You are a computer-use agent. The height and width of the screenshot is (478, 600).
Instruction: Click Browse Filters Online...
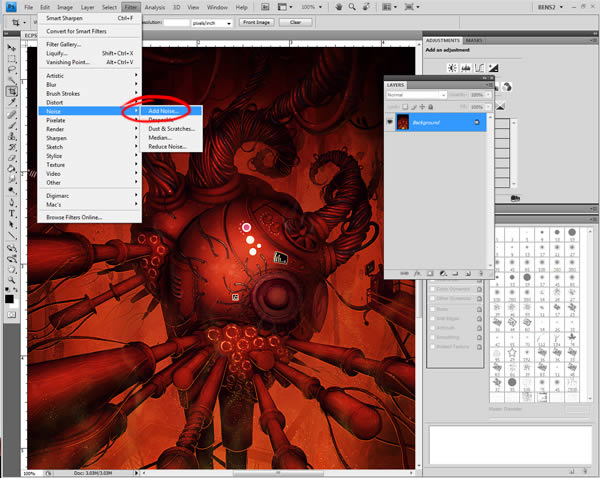90,217
